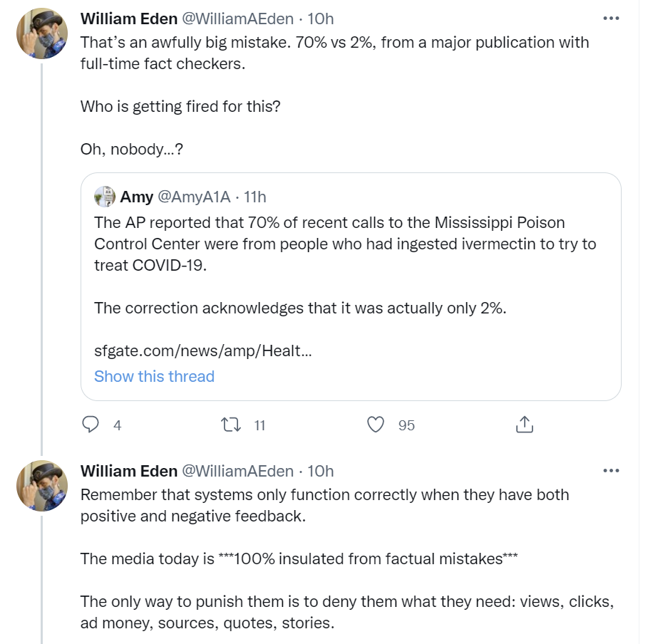This screenshot has height=644, width=648.
Task: Open more options on the first tweet
Action: point(611,19)
